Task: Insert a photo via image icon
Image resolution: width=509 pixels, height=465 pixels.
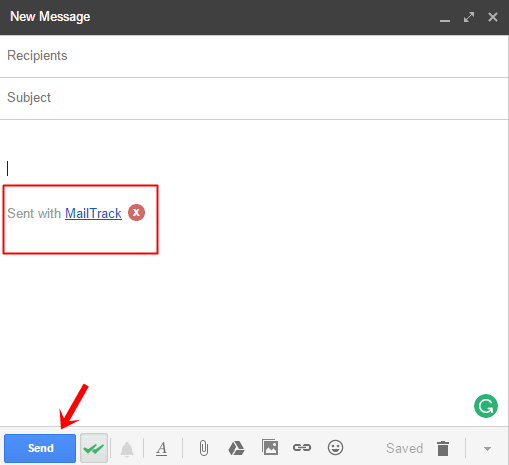Action: (x=270, y=447)
